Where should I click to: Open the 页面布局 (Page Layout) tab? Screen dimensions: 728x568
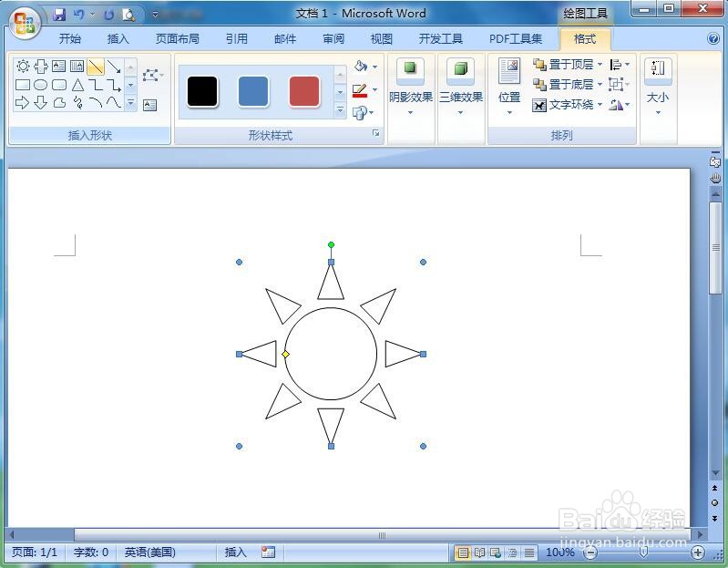click(x=178, y=39)
